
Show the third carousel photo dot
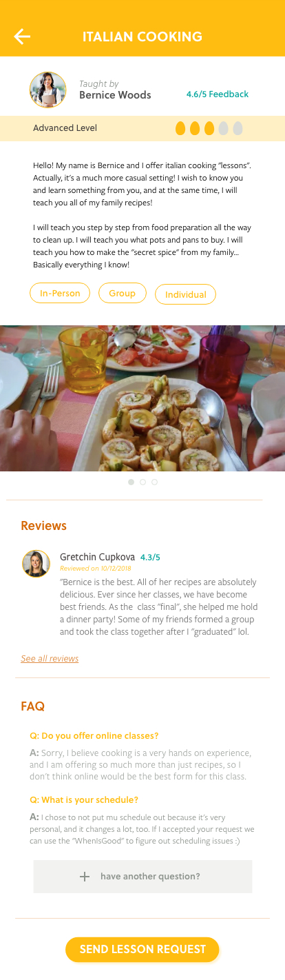click(154, 482)
